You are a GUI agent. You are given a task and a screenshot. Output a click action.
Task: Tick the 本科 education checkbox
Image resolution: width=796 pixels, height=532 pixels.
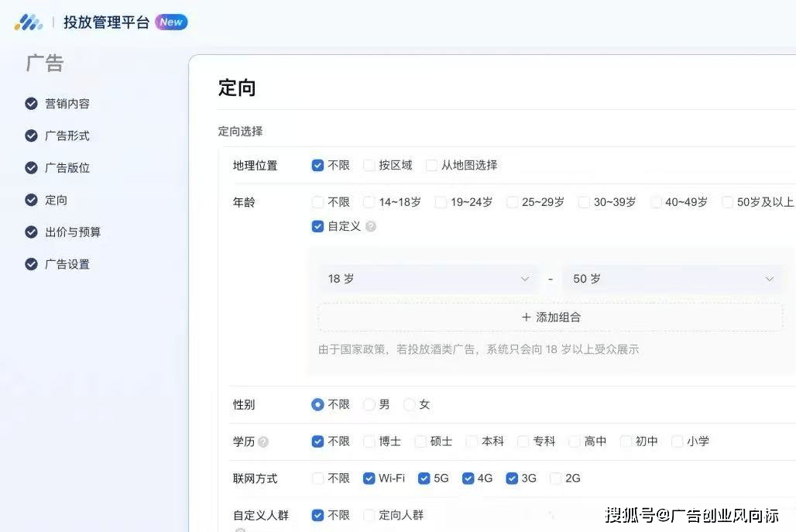[x=472, y=441]
